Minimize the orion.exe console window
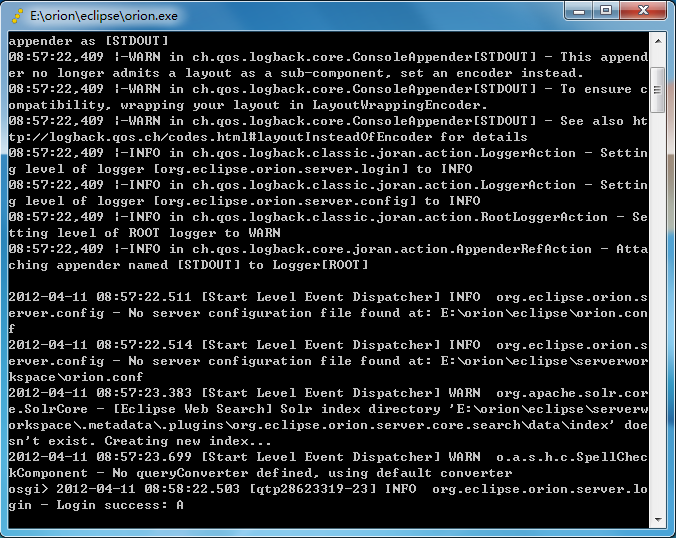The width and height of the screenshot is (676, 538). point(579,11)
